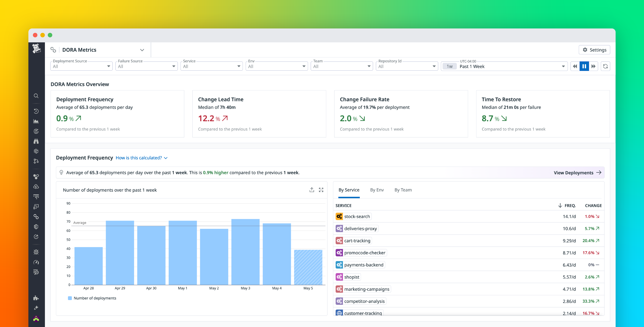The width and height of the screenshot is (644, 327).
Task: Pause dashboard auto-refresh with the pause control
Action: 584,66
